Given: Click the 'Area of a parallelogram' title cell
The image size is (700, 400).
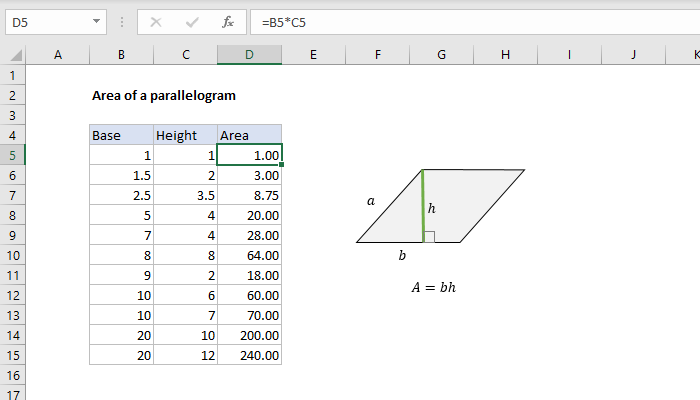Looking at the screenshot, I should 163,96.
